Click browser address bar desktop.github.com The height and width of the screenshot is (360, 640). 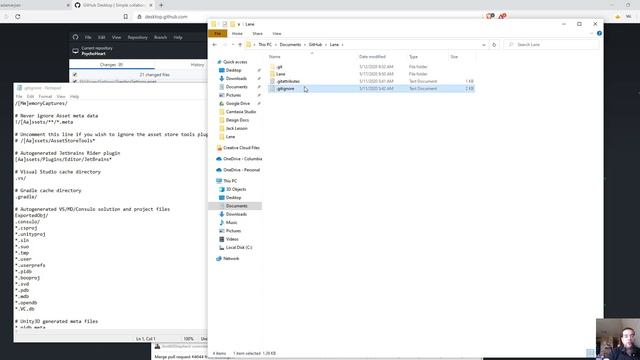point(166,17)
